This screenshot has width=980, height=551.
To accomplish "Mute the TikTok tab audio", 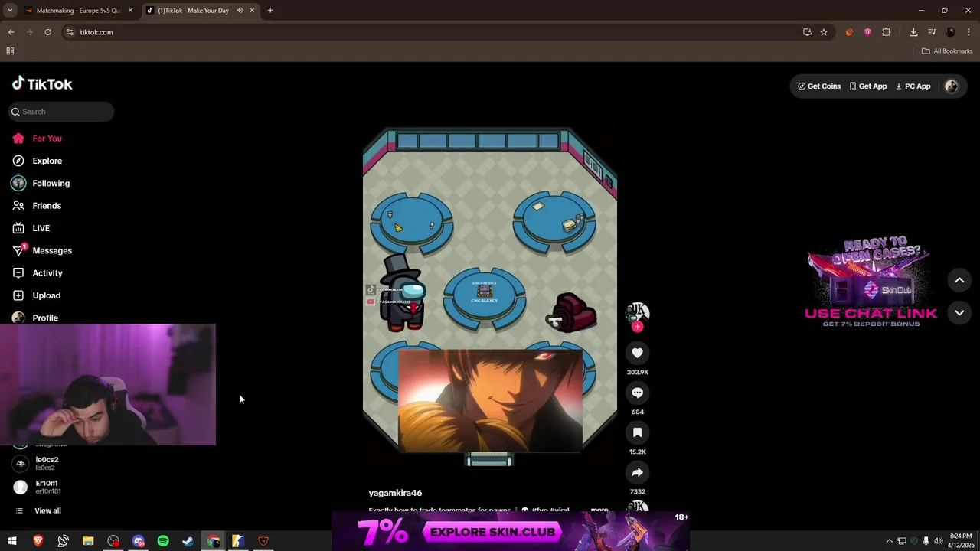I will tap(240, 11).
